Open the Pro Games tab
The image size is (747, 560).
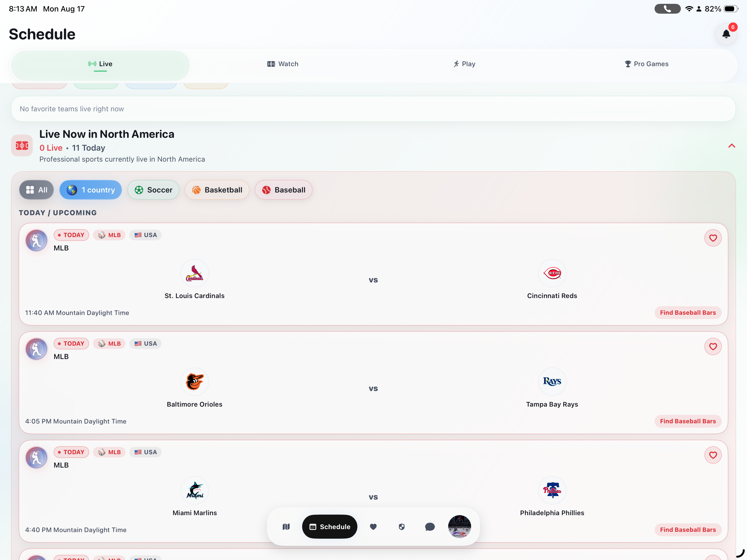click(x=646, y=64)
